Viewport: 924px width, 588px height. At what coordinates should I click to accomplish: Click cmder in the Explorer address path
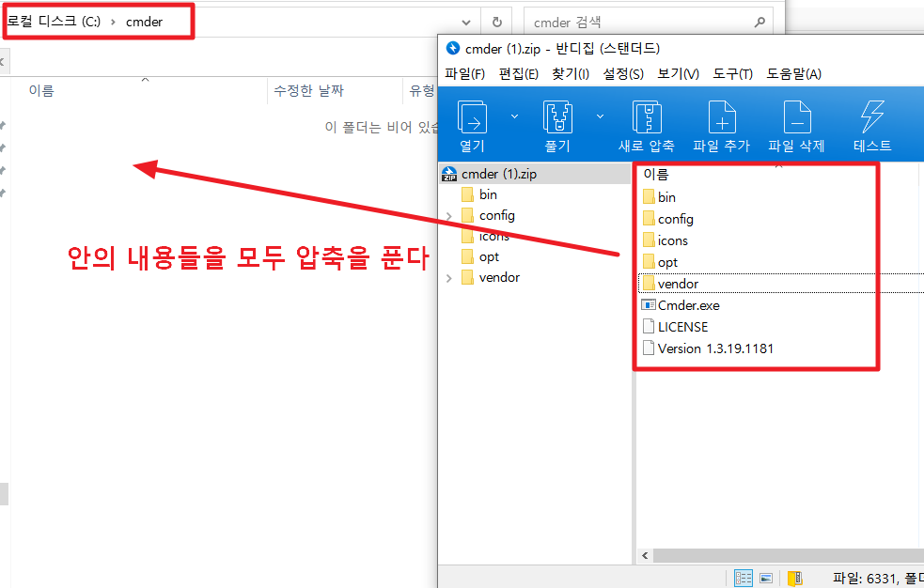[144, 23]
